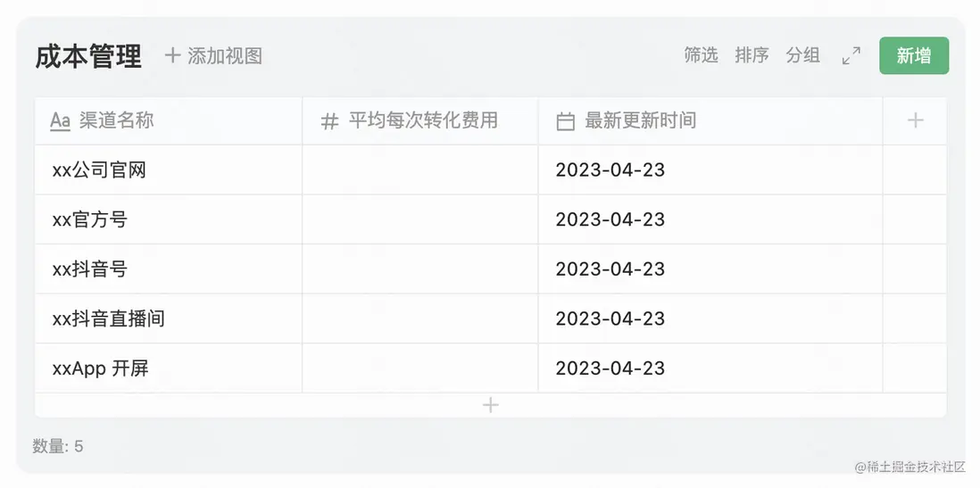Image resolution: width=980 pixels, height=488 pixels.
Task: Click the empty cost cell for xx官方号
Action: point(419,219)
